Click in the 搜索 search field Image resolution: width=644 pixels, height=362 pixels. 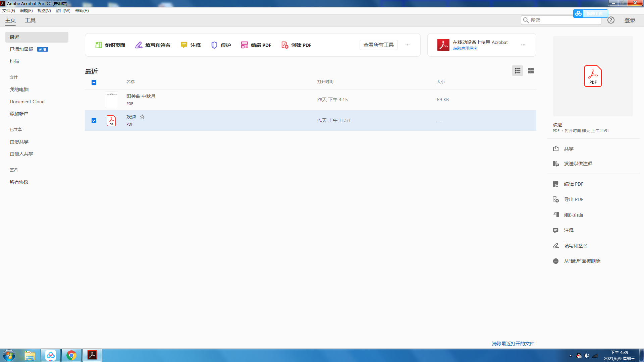[561, 20]
